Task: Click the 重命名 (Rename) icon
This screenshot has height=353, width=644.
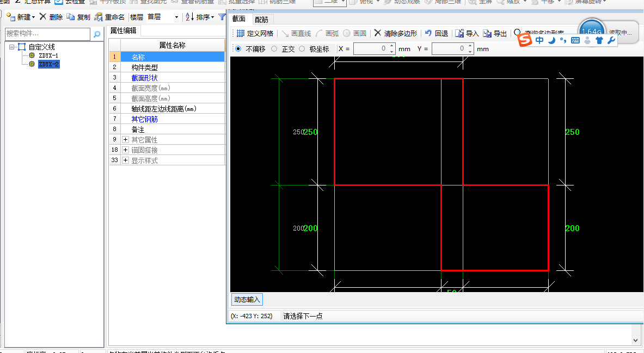Action: click(x=98, y=17)
